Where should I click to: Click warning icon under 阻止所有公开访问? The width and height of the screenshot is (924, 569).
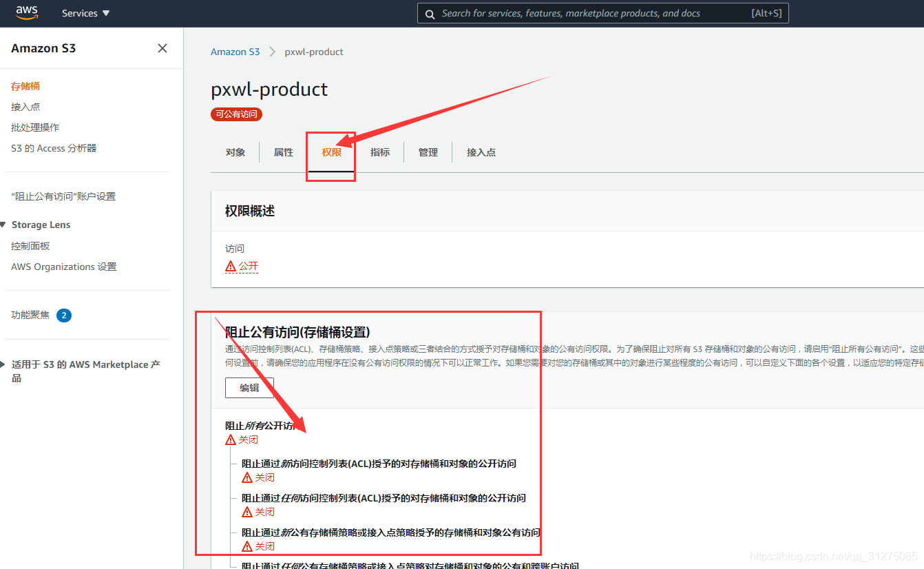pos(231,439)
